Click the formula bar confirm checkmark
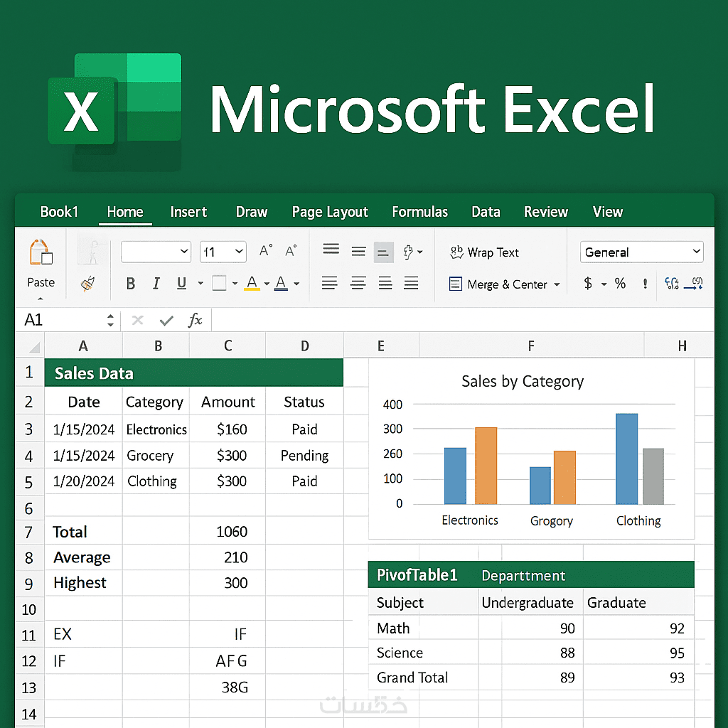The width and height of the screenshot is (728, 728). 166,321
